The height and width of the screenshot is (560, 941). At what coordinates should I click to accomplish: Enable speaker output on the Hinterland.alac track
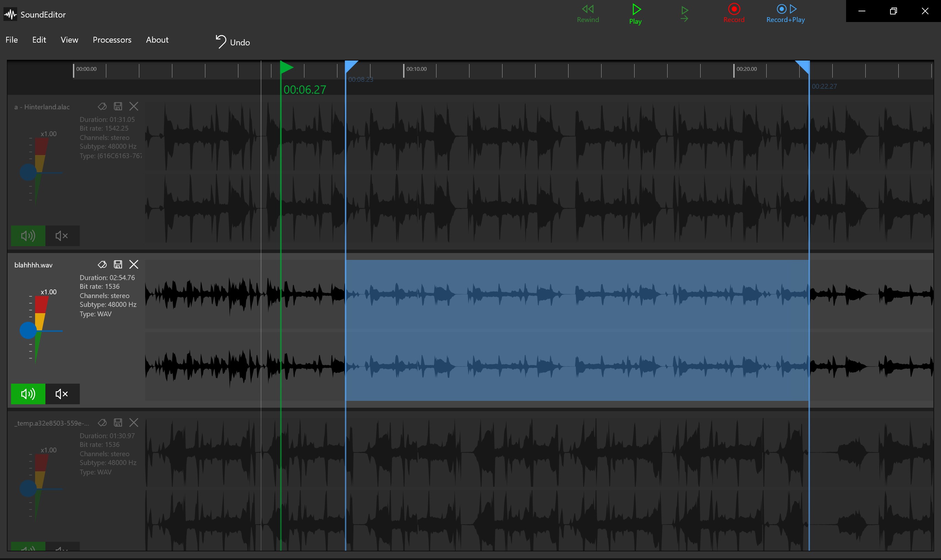pos(28,235)
